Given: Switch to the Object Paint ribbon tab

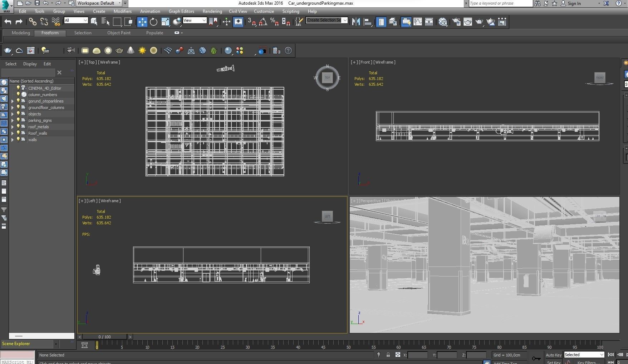Looking at the screenshot, I should 119,33.
